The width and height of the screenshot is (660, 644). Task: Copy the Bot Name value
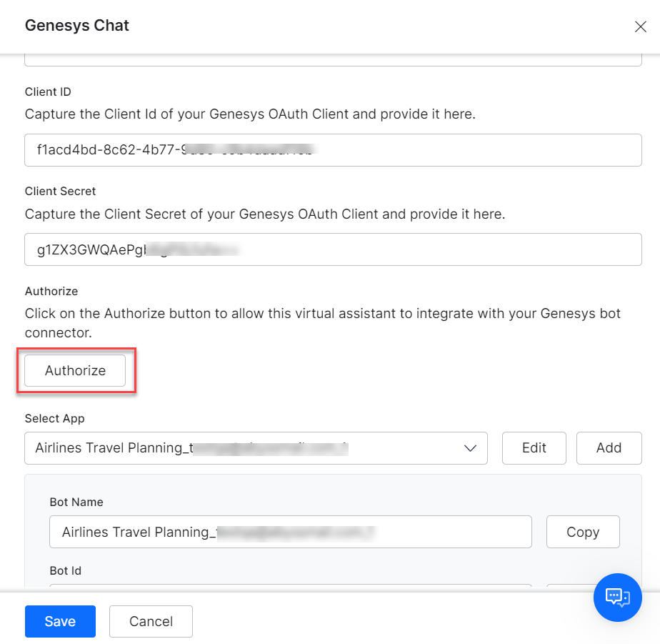tap(583, 532)
